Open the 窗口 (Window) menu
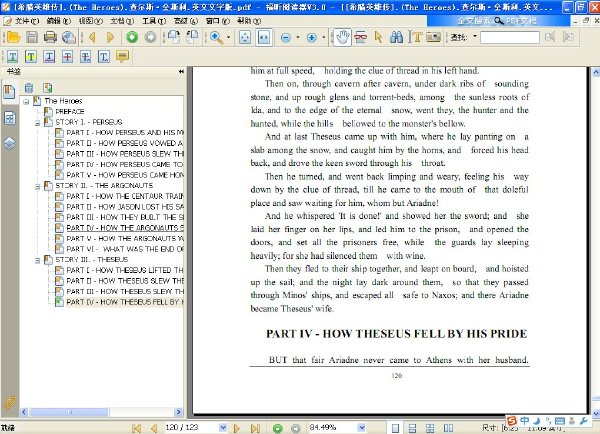This screenshot has height=434, width=600. click(x=218, y=21)
